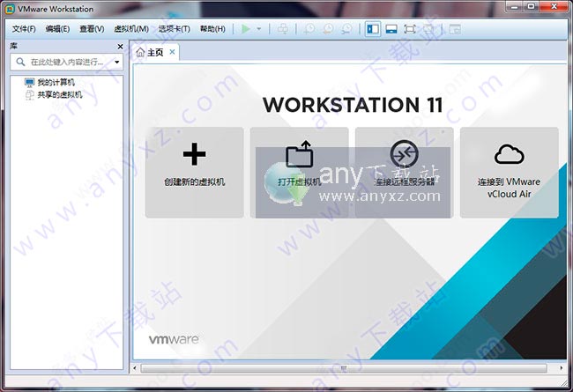
Task: Close the 主页 tab with its X
Action: tap(172, 52)
